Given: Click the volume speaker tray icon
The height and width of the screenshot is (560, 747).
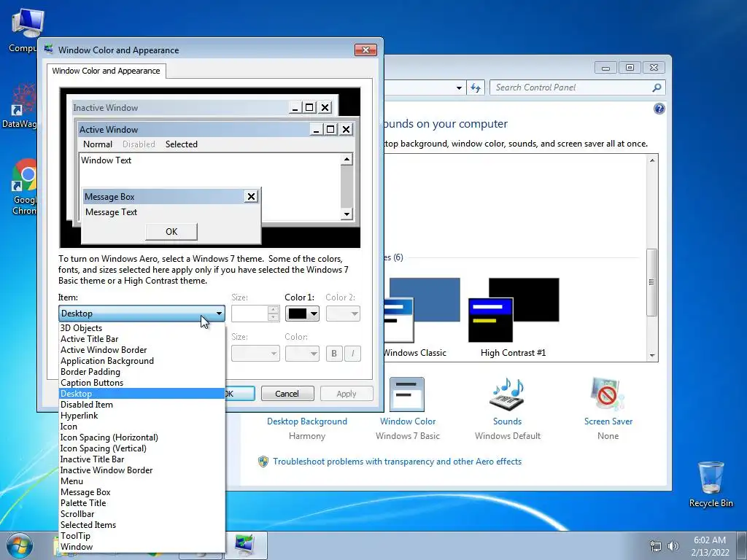Looking at the screenshot, I should (673, 546).
